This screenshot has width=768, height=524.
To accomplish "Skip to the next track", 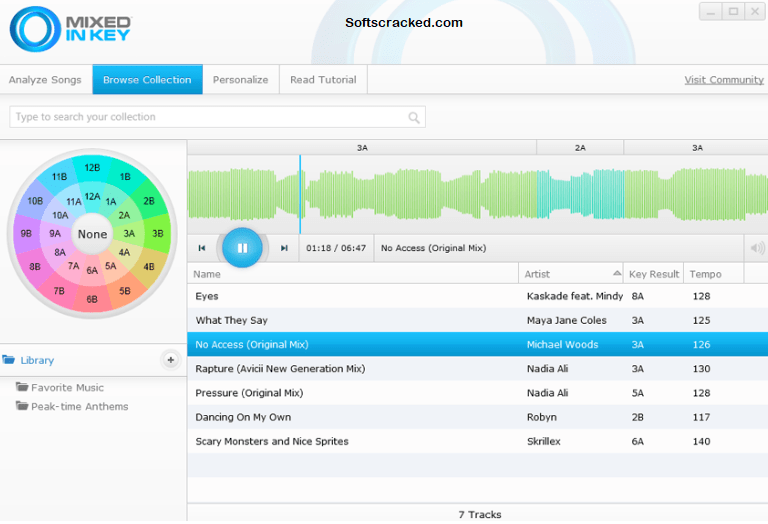I will pyautogui.click(x=284, y=248).
